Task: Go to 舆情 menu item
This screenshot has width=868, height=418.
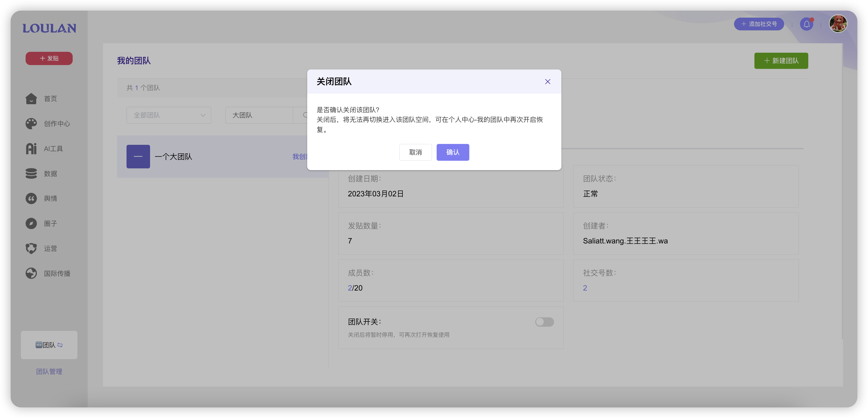Action: click(51, 198)
